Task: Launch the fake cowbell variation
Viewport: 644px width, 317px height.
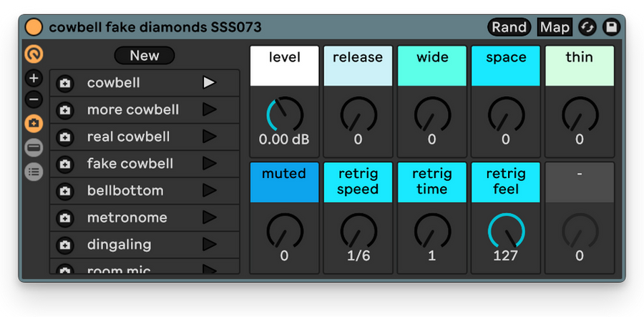Action: coord(209,164)
